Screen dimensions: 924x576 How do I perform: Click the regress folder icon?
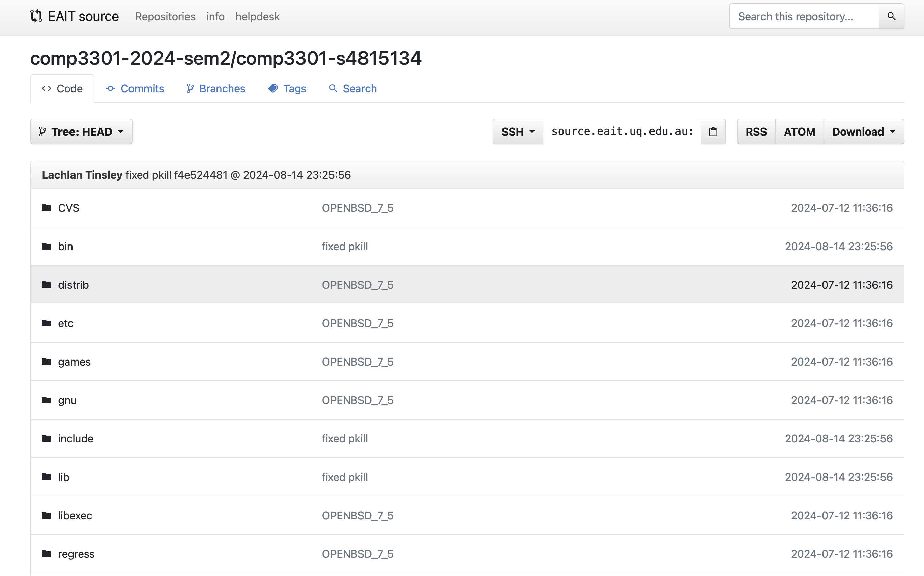coord(47,554)
